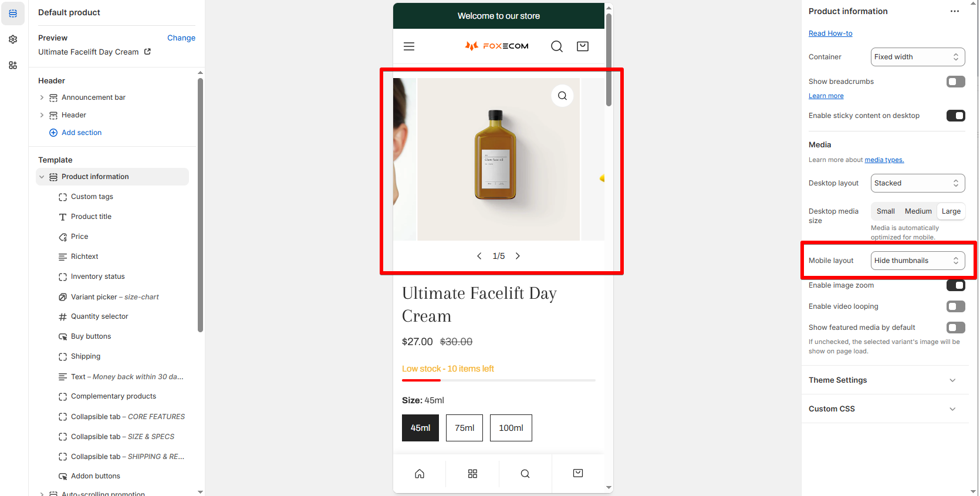This screenshot has width=980, height=496.
Task: Open product preview in new tab icon
Action: pos(148,52)
